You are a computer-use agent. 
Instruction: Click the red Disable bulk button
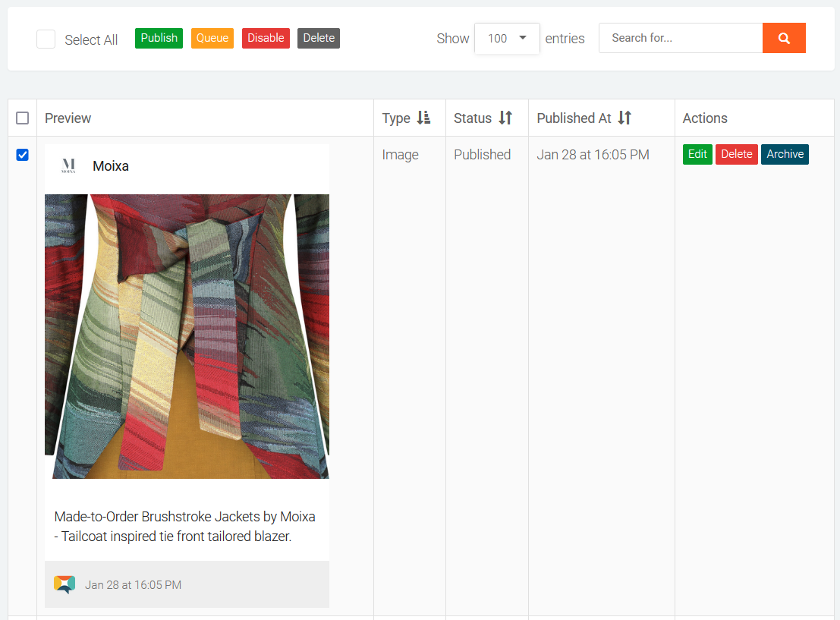pos(266,38)
